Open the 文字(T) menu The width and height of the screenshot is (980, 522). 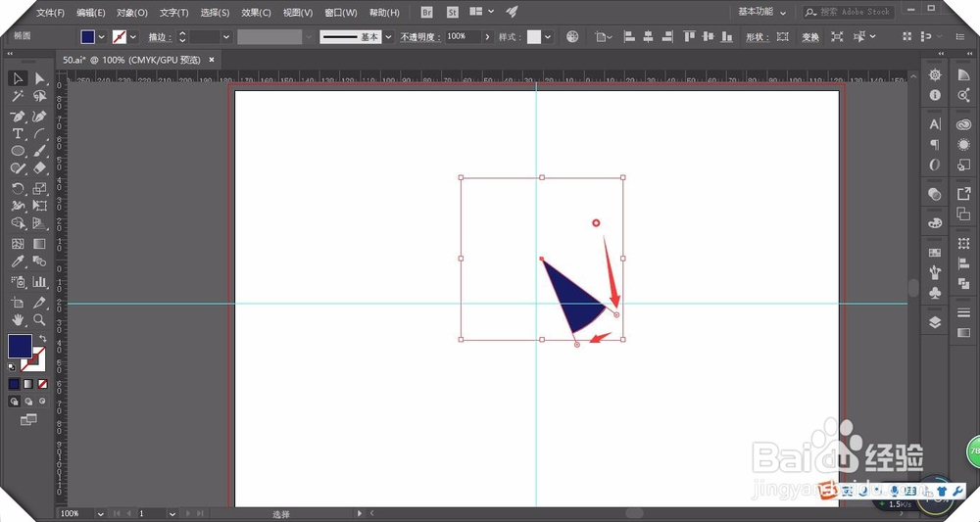pyautogui.click(x=173, y=13)
